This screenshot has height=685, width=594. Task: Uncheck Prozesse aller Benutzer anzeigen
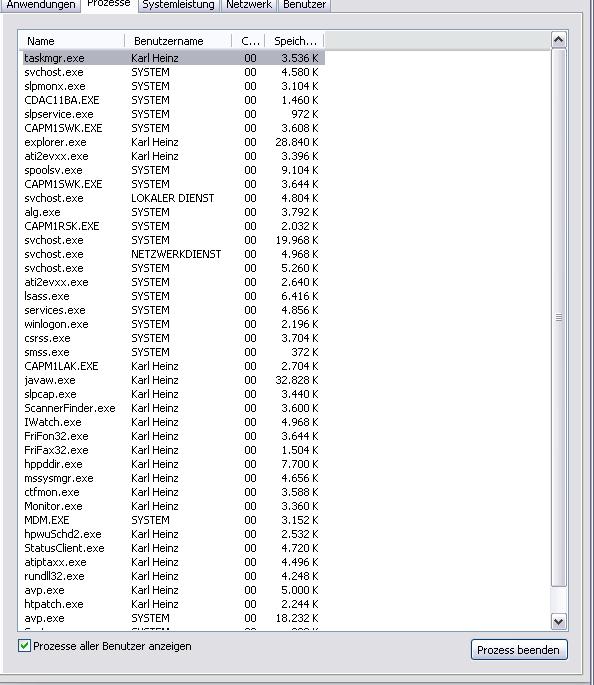(24, 646)
